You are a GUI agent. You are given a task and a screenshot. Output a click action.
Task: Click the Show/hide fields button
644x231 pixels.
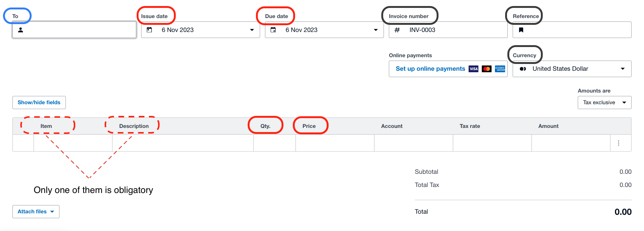tap(39, 102)
